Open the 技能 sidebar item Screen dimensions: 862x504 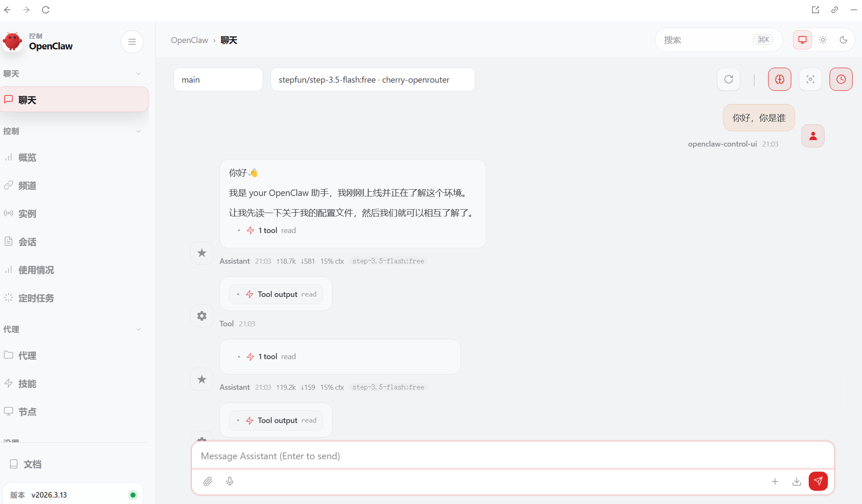tap(27, 384)
